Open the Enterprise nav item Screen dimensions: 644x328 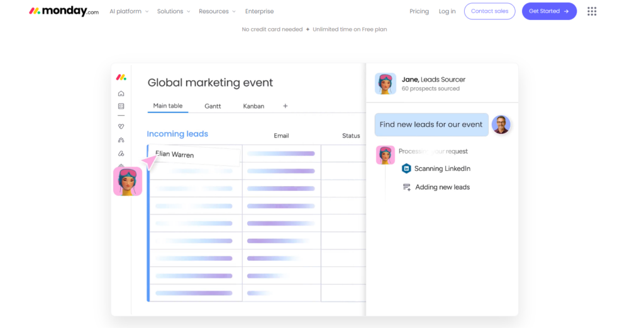(x=259, y=11)
